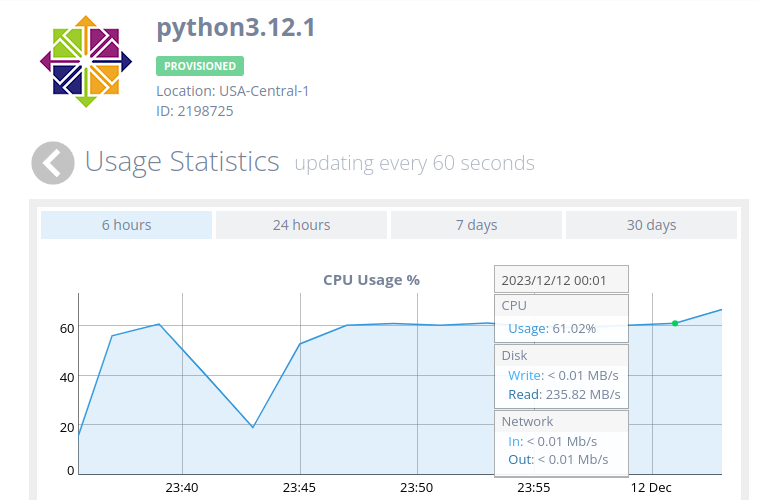Click the green PROVISIONED status badge

(x=199, y=66)
